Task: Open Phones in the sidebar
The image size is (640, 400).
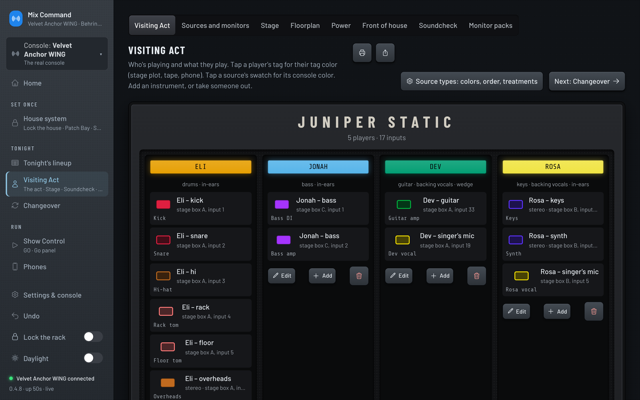Action: click(x=57, y=267)
